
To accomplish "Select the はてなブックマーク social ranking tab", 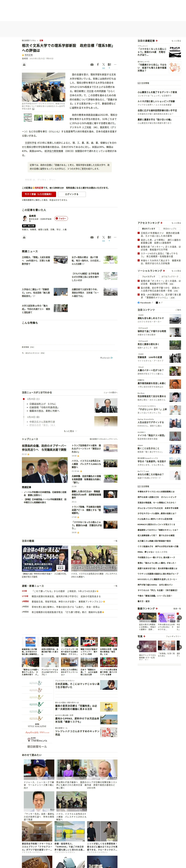I will tap(170, 276).
